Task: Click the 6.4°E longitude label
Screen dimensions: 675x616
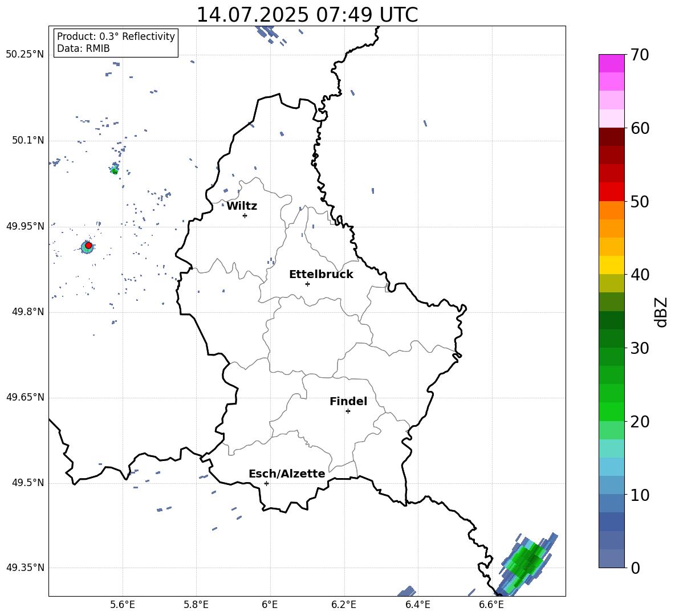Action: 417,605
